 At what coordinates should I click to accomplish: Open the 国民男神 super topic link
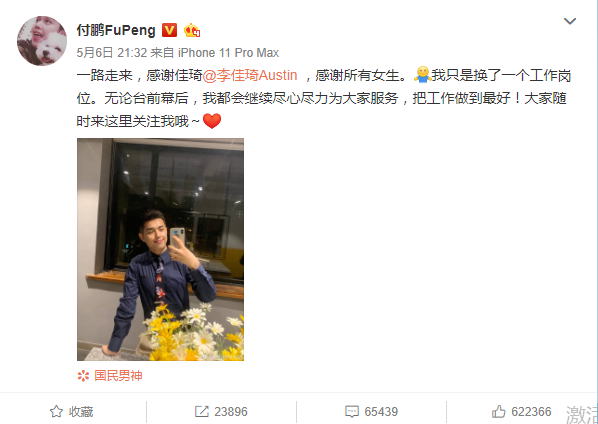click(x=118, y=376)
